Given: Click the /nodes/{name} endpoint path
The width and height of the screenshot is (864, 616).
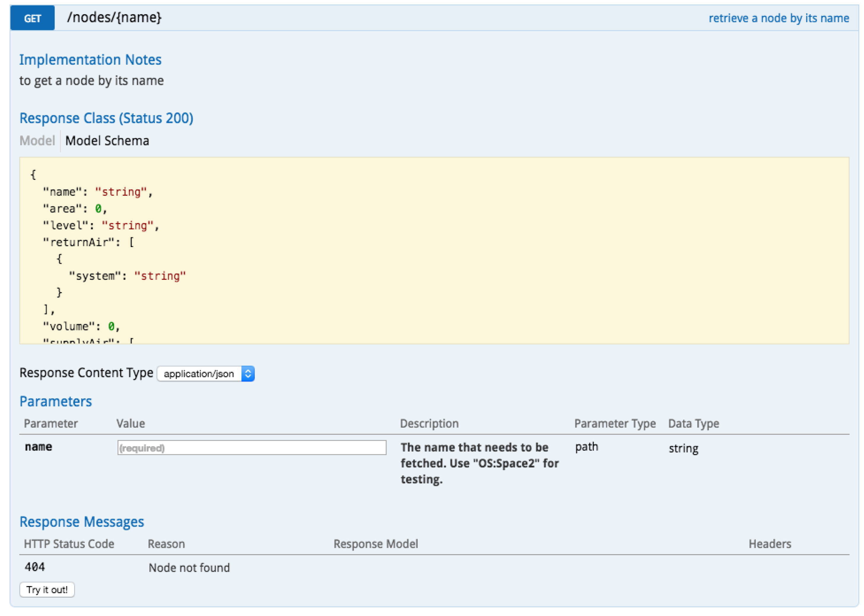Looking at the screenshot, I should 114,17.
